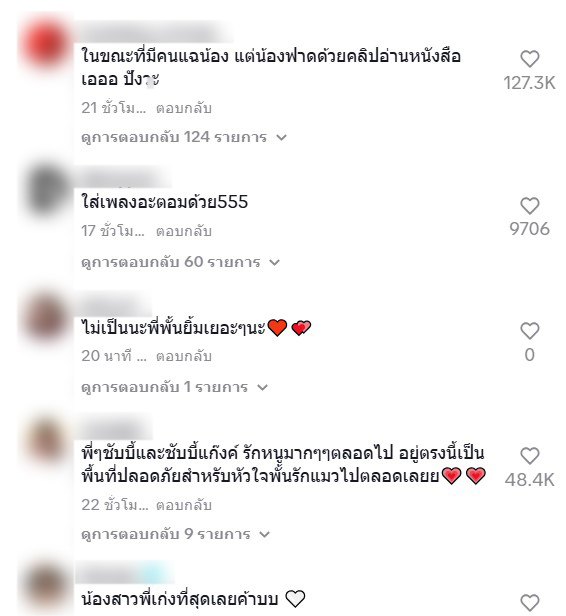Open the last commenter's avatar
This screenshot has height=616, width=566.
point(46,588)
